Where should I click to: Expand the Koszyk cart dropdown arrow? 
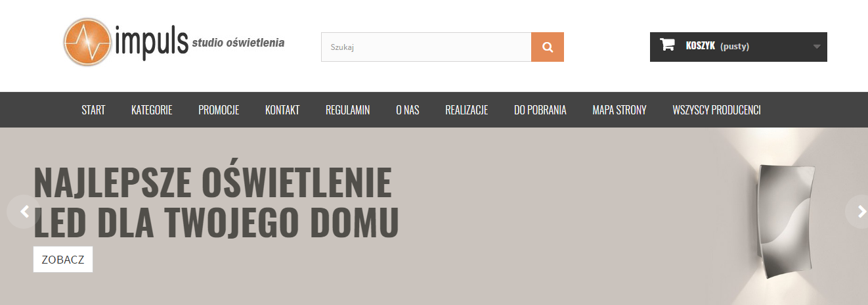click(816, 47)
